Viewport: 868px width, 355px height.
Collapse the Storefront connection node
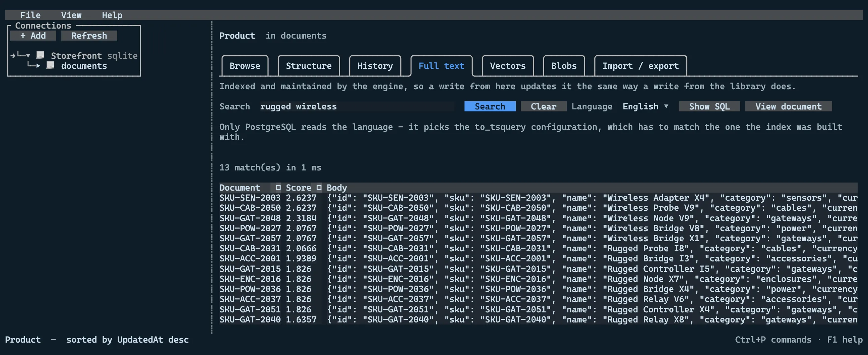pos(27,55)
